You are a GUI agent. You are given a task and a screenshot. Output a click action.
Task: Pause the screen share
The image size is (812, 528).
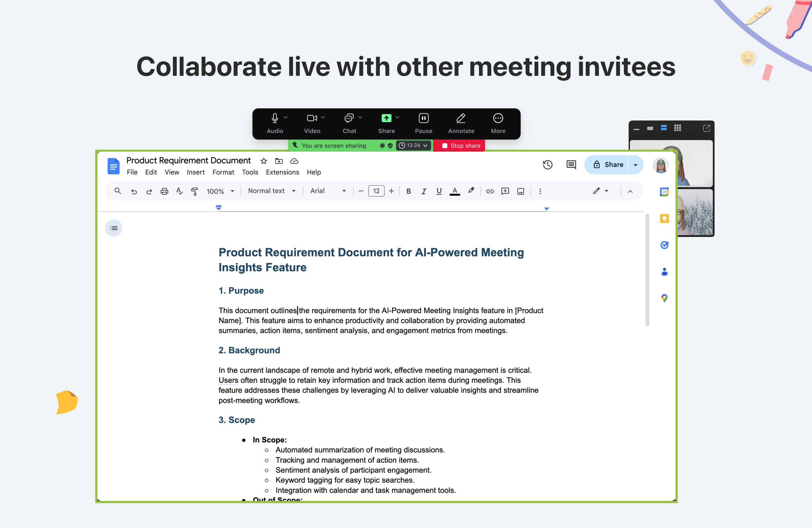(423, 118)
